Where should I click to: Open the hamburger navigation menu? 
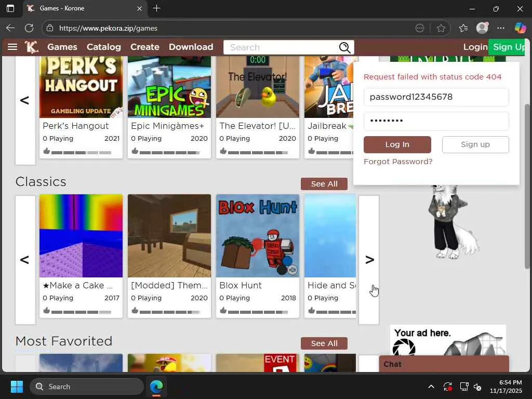point(12,47)
